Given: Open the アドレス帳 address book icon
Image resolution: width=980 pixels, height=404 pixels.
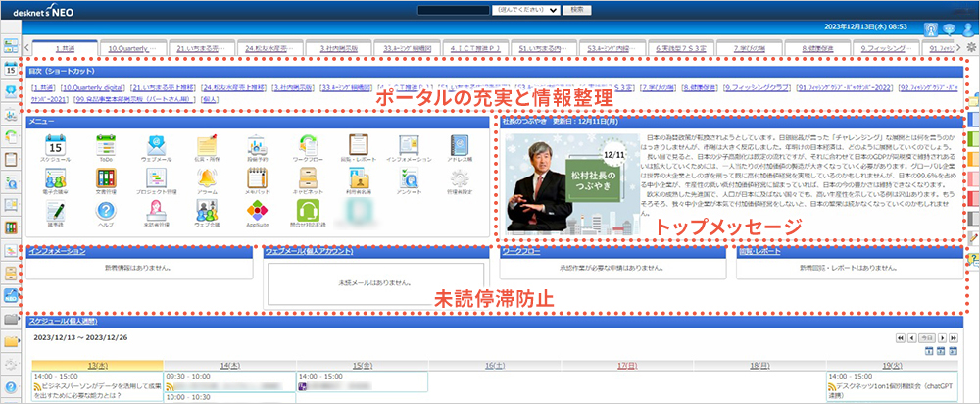Looking at the screenshot, I should tap(460, 145).
